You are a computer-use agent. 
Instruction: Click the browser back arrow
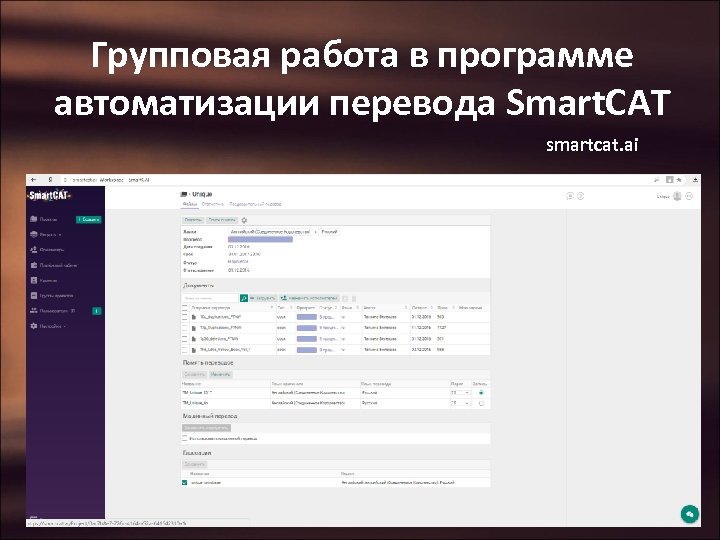click(x=34, y=180)
